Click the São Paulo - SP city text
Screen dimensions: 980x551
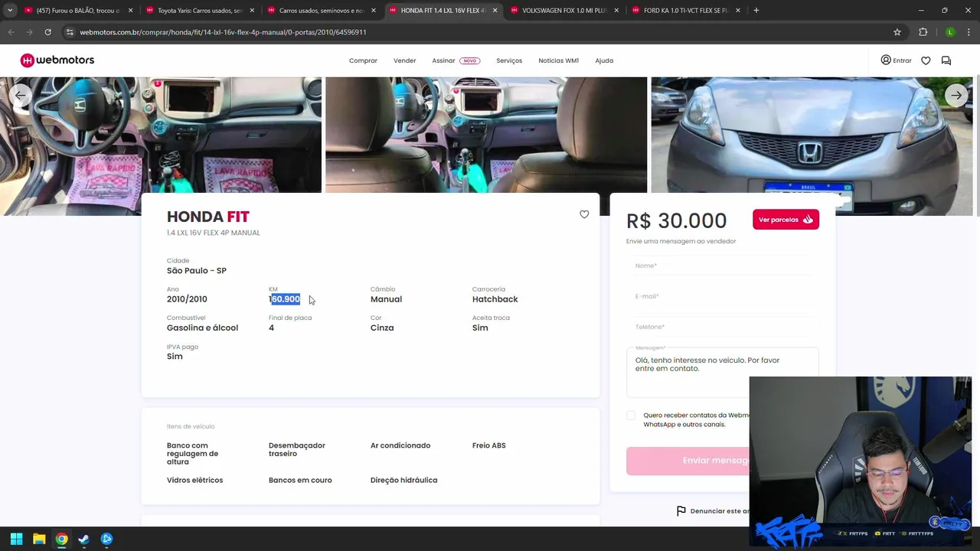click(197, 271)
